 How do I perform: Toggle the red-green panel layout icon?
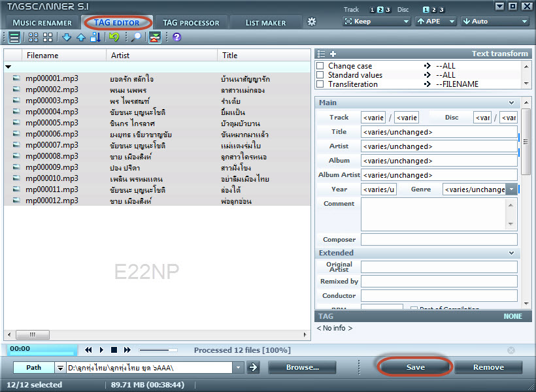pyautogui.click(x=155, y=37)
